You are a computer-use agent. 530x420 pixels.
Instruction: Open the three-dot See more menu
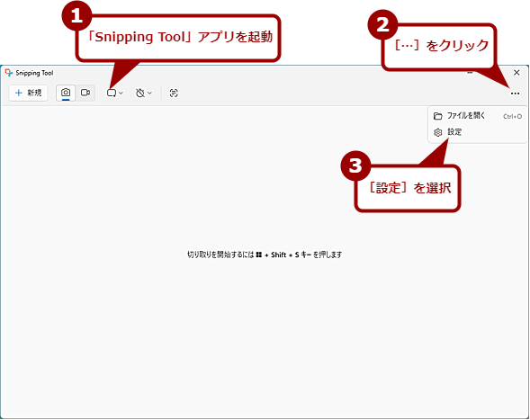coord(515,94)
